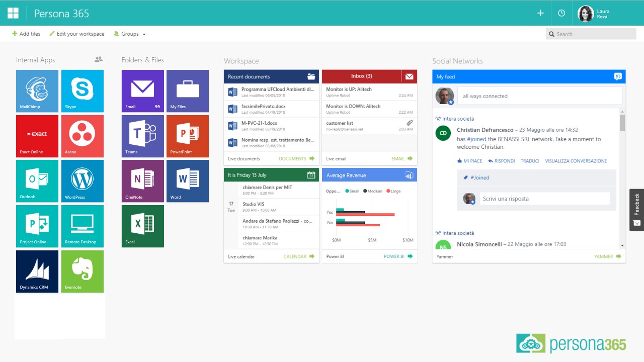Click the Medium legend item
The width and height of the screenshot is (644, 362).
372,191
